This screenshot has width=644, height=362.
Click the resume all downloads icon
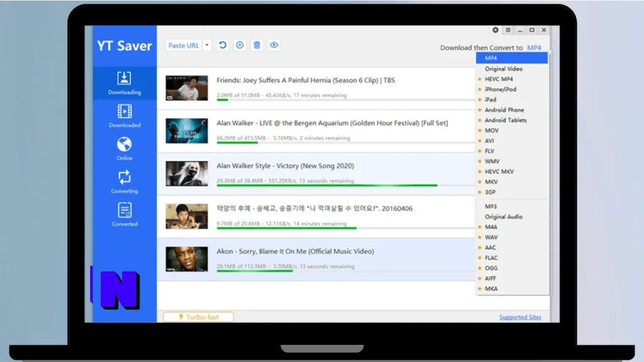coord(223,45)
